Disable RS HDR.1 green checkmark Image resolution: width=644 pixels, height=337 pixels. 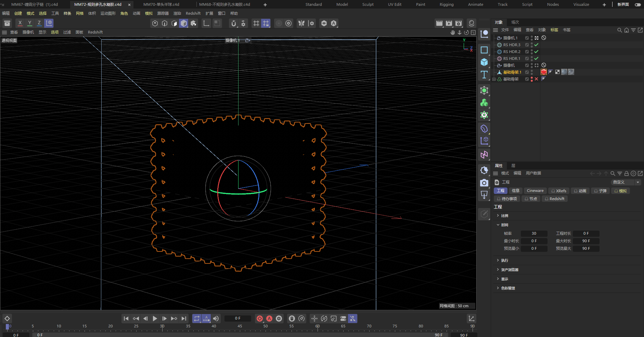pos(537,59)
